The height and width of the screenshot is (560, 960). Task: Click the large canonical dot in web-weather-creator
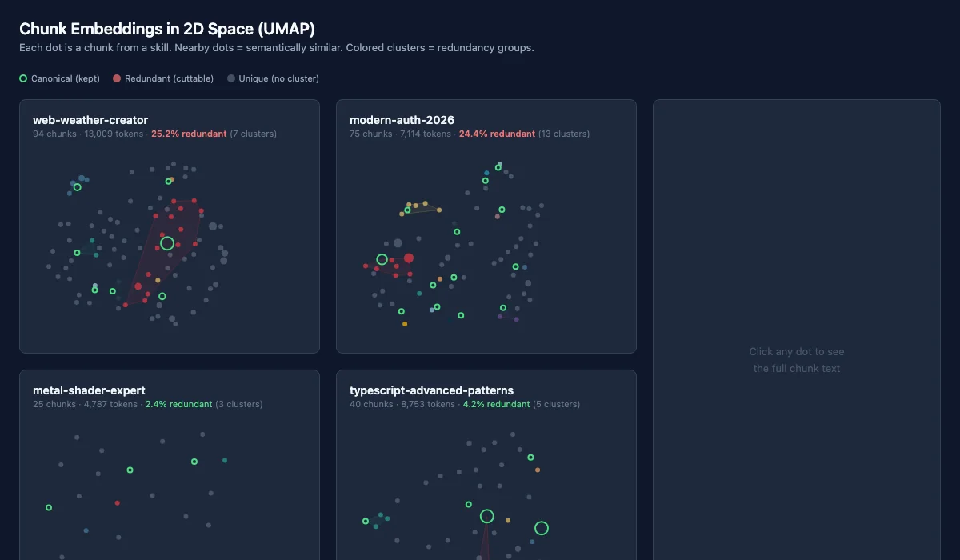point(166,242)
